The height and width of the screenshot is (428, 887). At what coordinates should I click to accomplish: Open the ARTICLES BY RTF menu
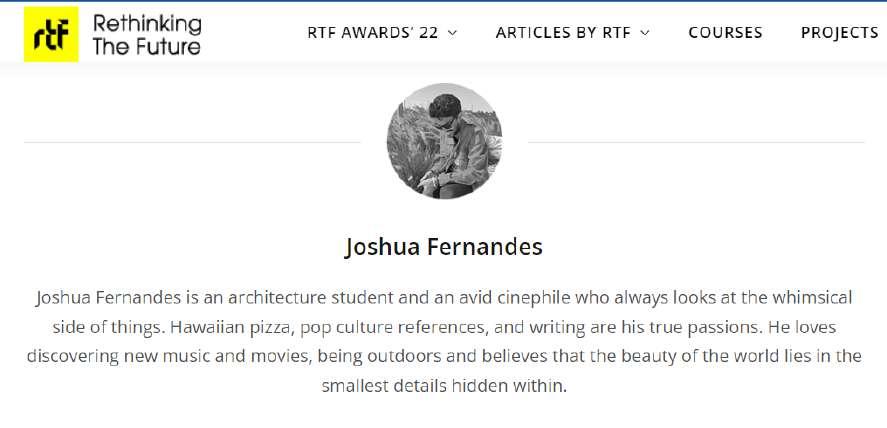(562, 32)
